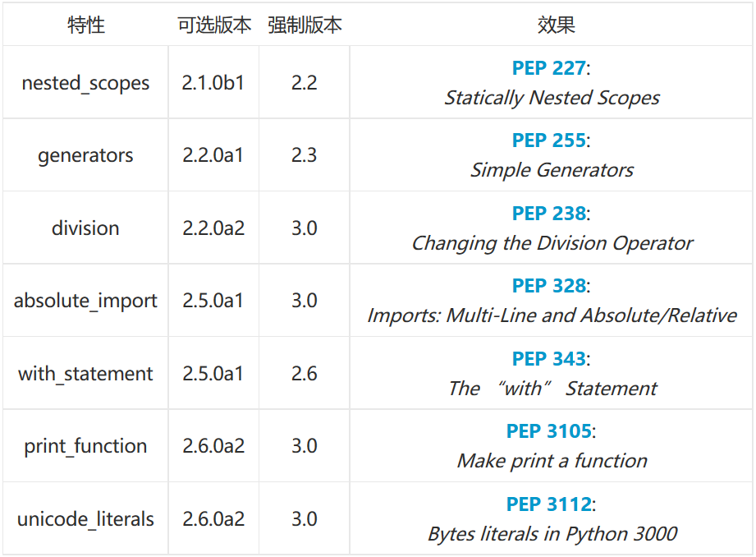Viewport: 756px width, 557px height.
Task: Click the 特性 column header
Action: coord(86,25)
